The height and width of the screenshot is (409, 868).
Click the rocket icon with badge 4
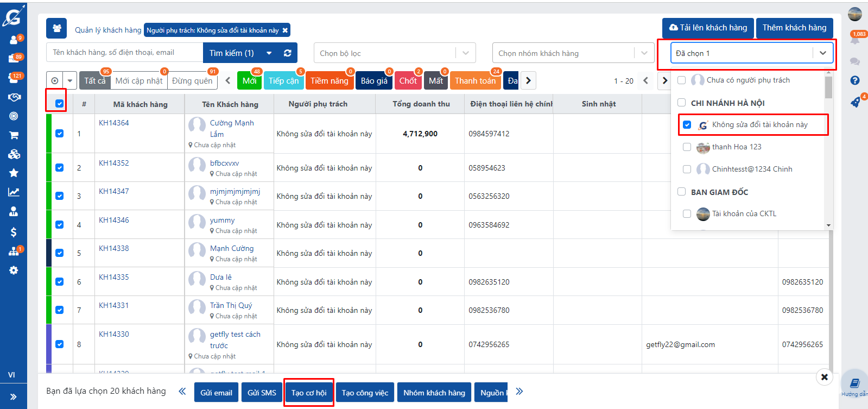(855, 102)
